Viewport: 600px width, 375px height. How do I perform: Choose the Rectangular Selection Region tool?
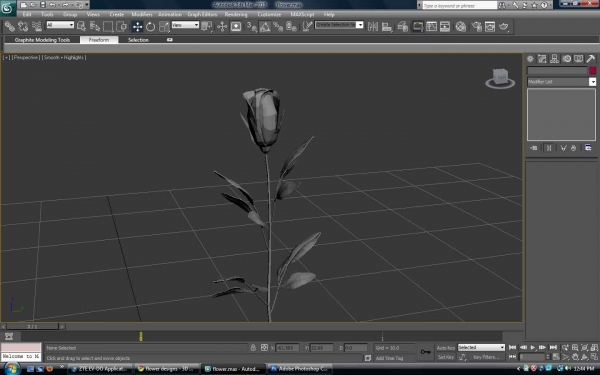pyautogui.click(x=108, y=26)
